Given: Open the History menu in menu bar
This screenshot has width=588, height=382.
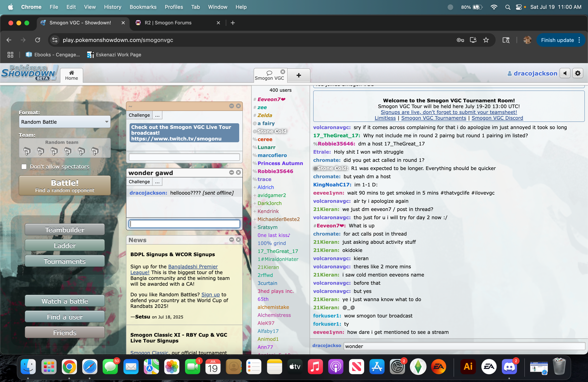Looking at the screenshot, I should coord(113,7).
